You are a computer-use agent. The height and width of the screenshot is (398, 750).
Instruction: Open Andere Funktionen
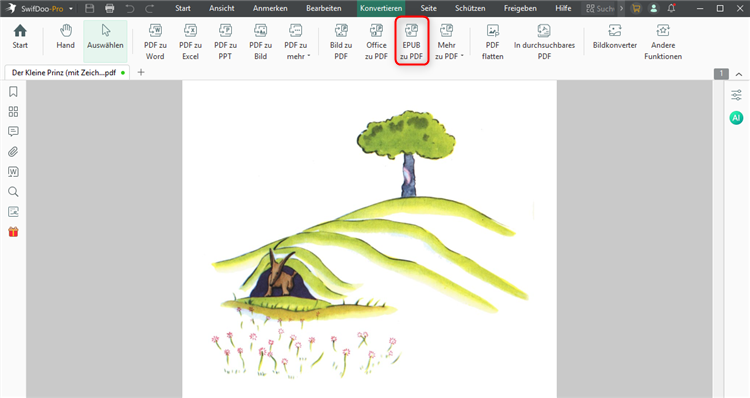(x=663, y=42)
